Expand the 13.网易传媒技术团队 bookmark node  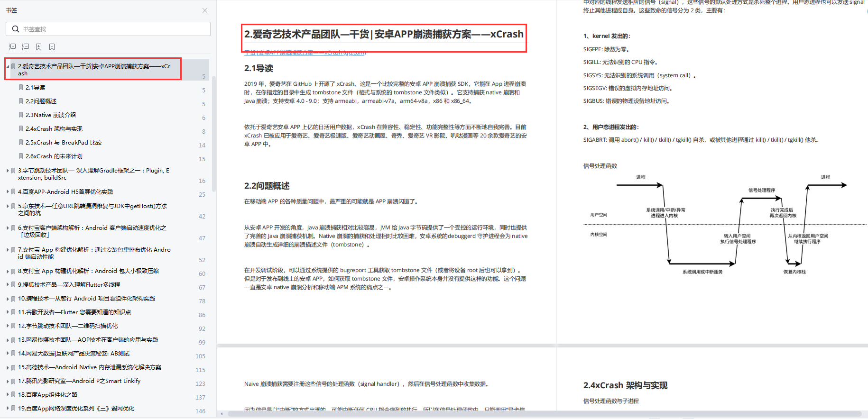pos(8,339)
